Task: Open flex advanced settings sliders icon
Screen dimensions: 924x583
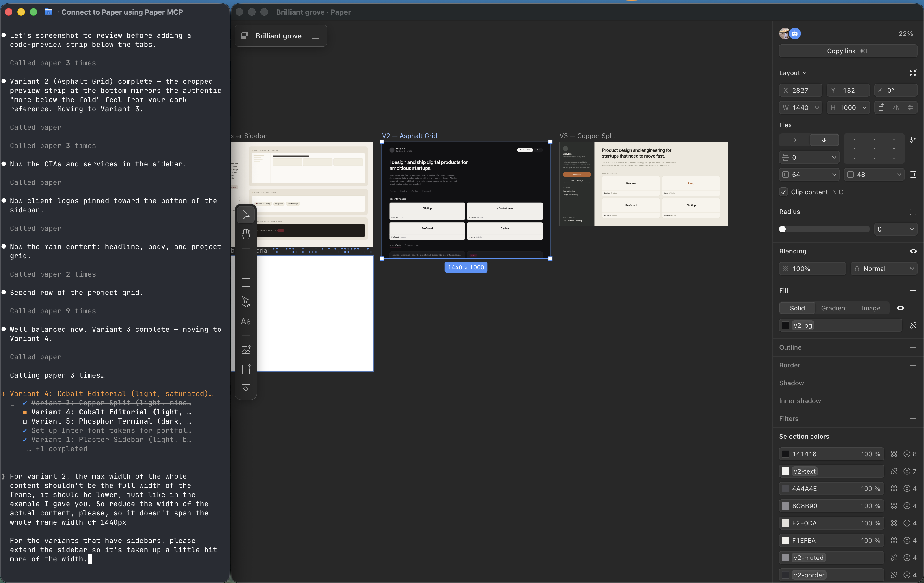Action: pos(913,140)
